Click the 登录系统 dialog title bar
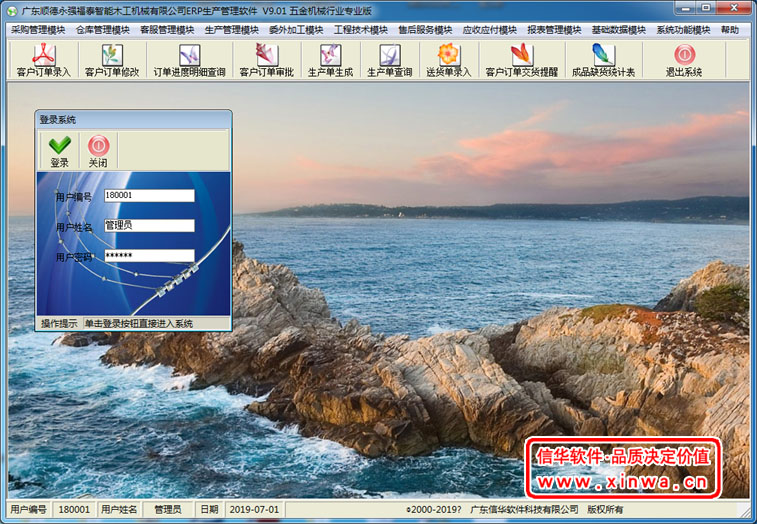757x524 pixels. (133, 120)
